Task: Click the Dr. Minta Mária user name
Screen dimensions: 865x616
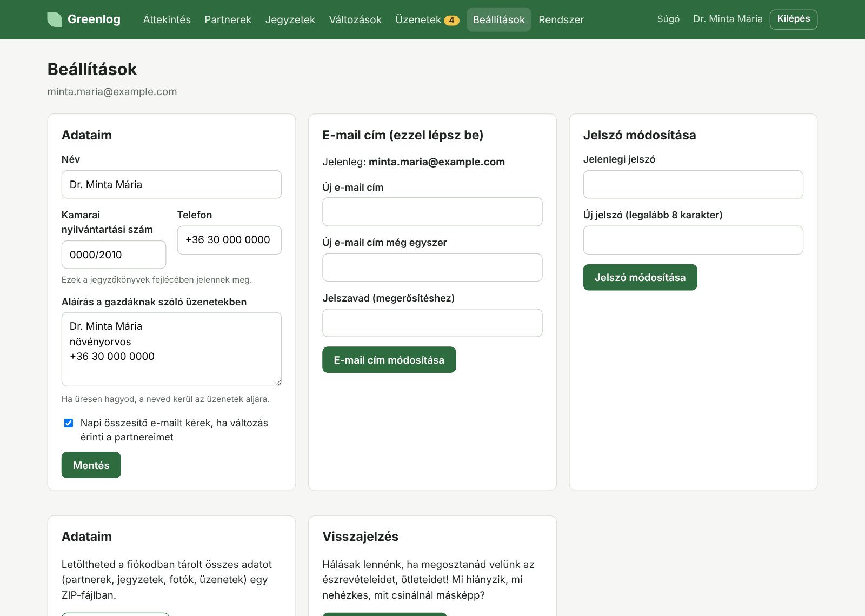Action: (x=728, y=19)
